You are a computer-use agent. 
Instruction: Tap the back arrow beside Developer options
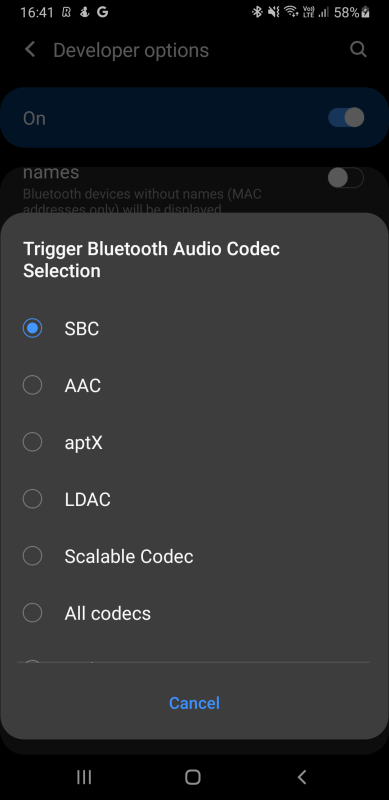pos(30,50)
